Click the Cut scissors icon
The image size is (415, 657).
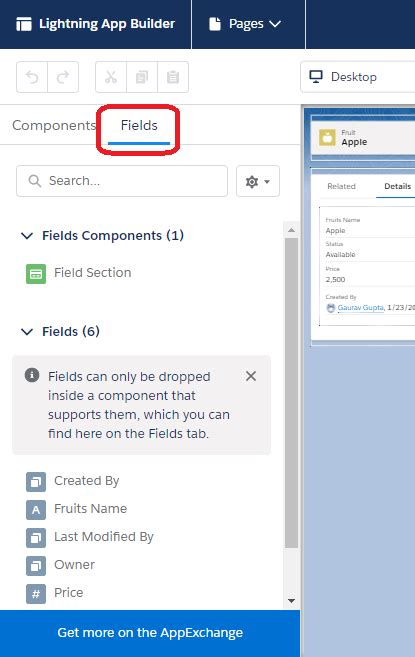111,77
